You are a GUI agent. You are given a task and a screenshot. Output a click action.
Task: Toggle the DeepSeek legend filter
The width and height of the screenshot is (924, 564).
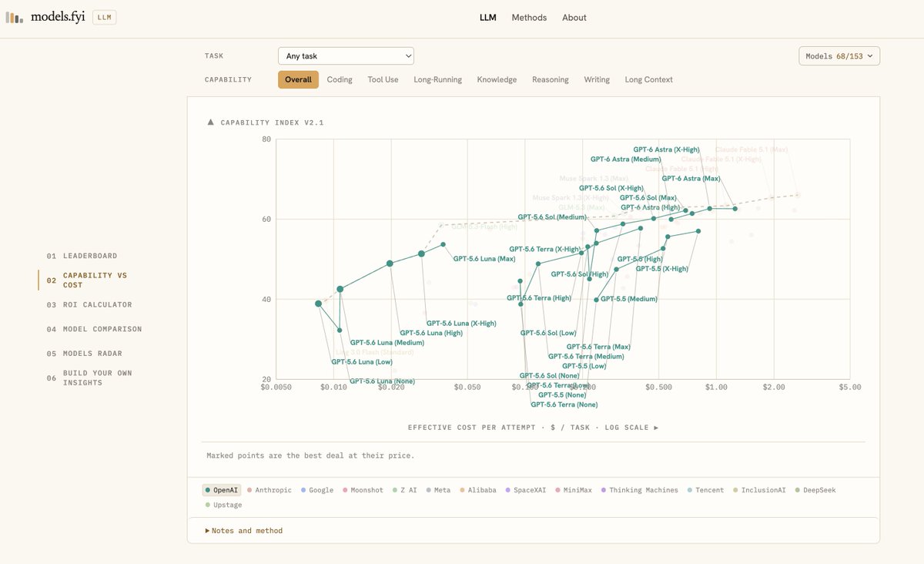click(815, 490)
